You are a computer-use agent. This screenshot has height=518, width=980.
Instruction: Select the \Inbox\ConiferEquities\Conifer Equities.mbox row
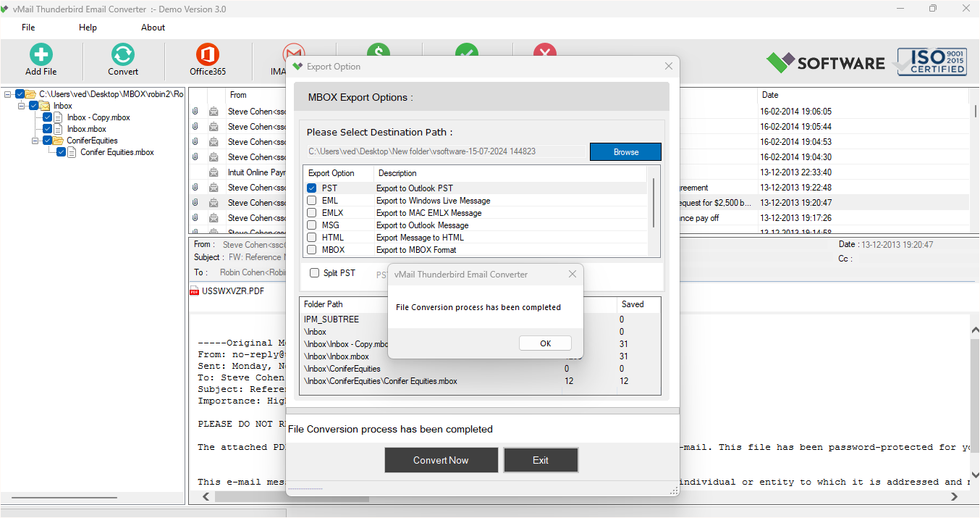coord(480,381)
